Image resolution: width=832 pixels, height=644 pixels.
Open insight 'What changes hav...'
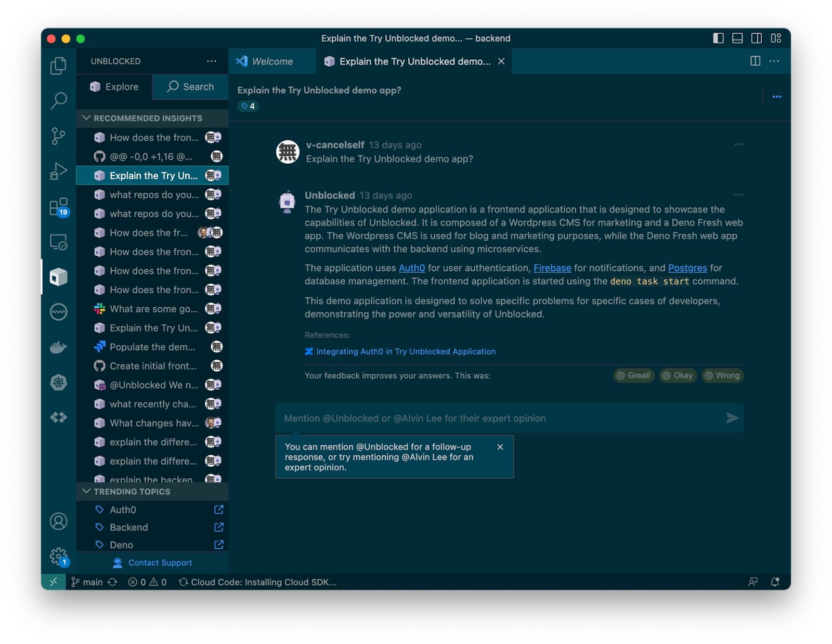pos(152,423)
